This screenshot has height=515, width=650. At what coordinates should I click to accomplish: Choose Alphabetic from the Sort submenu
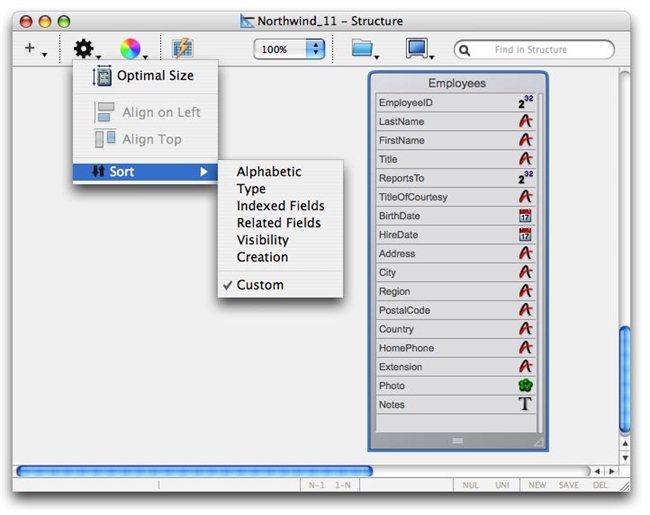click(268, 172)
